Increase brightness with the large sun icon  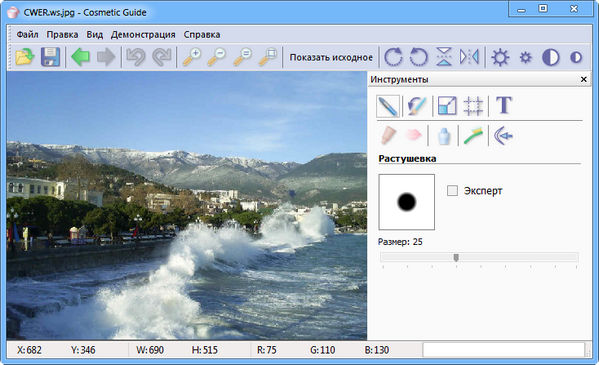(500, 57)
